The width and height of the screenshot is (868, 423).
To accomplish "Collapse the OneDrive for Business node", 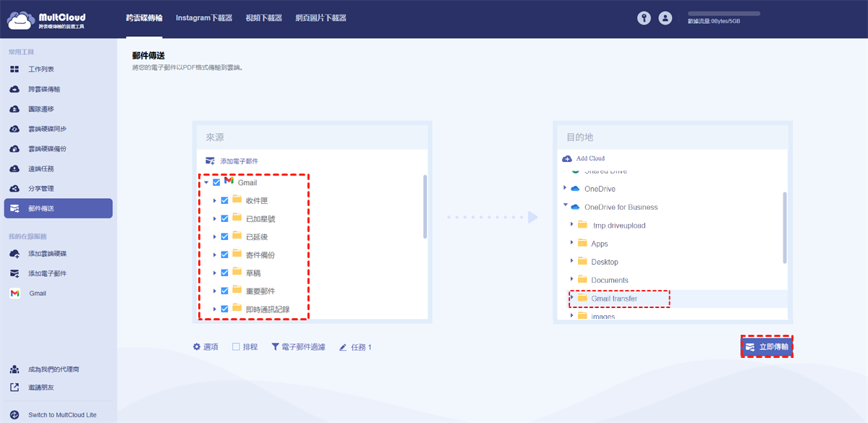I will point(565,206).
